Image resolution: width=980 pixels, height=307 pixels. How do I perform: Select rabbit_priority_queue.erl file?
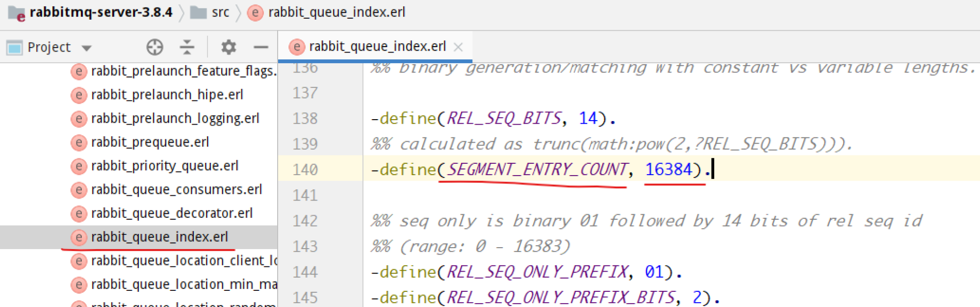coord(164,166)
